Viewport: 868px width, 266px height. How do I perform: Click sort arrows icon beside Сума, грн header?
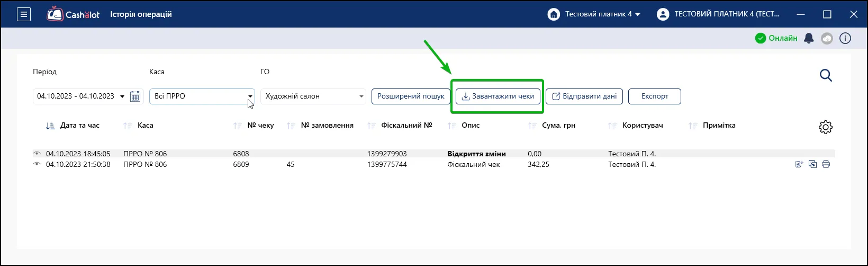[x=532, y=126]
